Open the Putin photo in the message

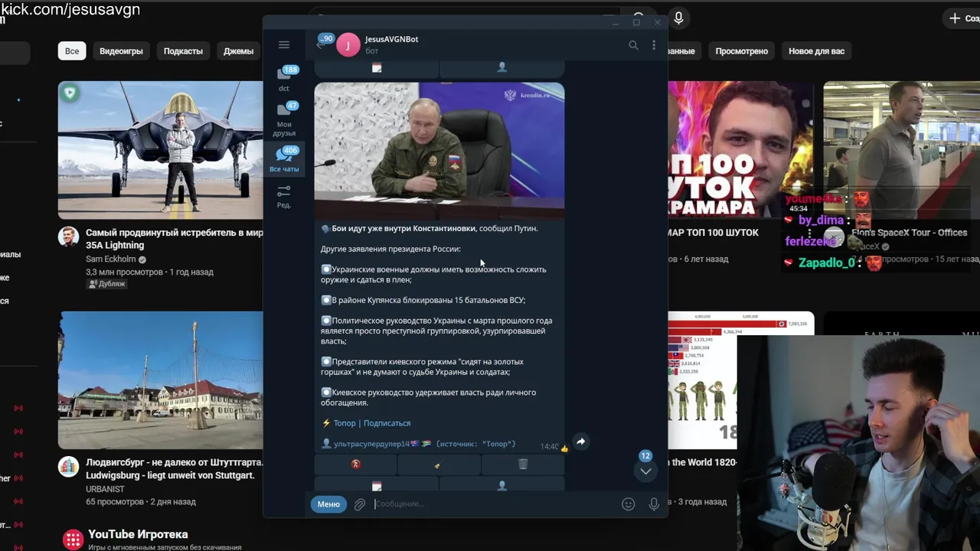(439, 151)
